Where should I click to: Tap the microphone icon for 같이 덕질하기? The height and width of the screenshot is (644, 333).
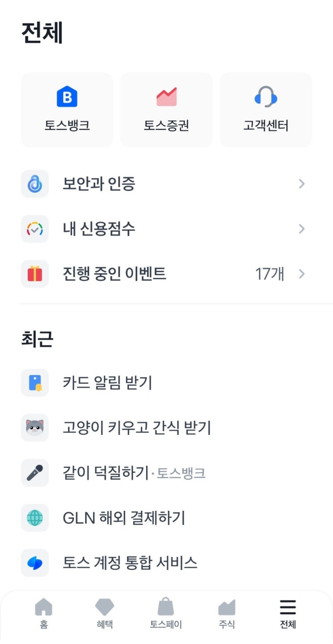tap(35, 473)
